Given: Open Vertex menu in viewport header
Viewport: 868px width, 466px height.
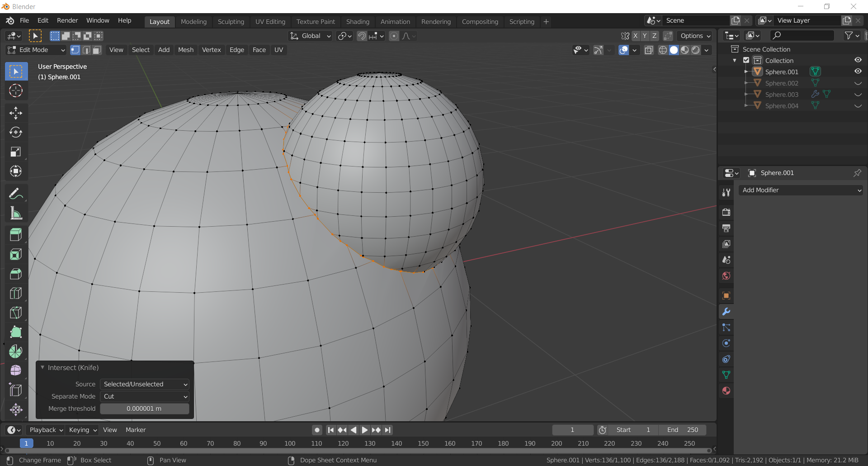Looking at the screenshot, I should pos(212,50).
